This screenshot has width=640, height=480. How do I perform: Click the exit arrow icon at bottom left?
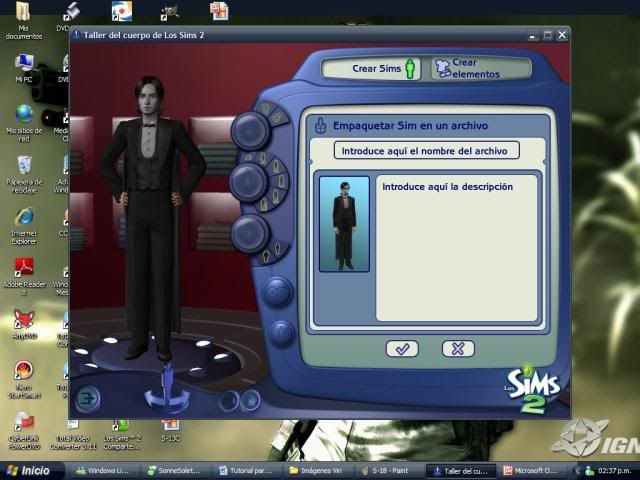87,398
